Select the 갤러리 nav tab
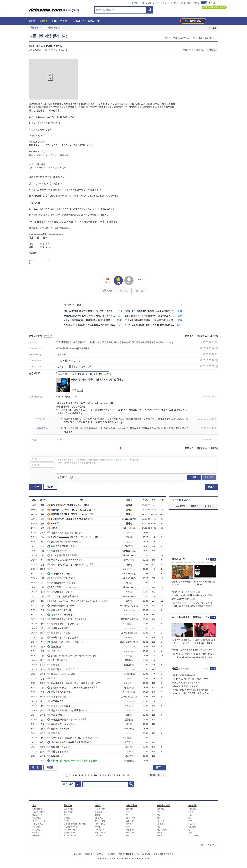The width and height of the screenshot is (247, 868). tap(32, 21)
